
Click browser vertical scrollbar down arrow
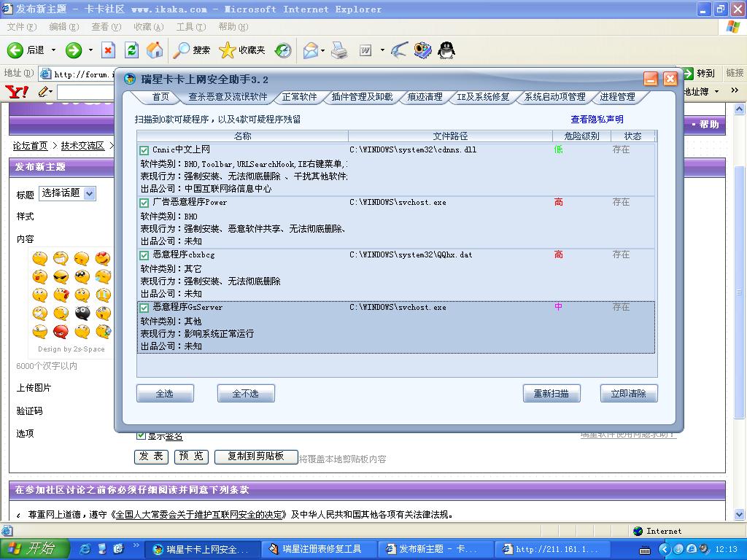pyautogui.click(x=739, y=514)
